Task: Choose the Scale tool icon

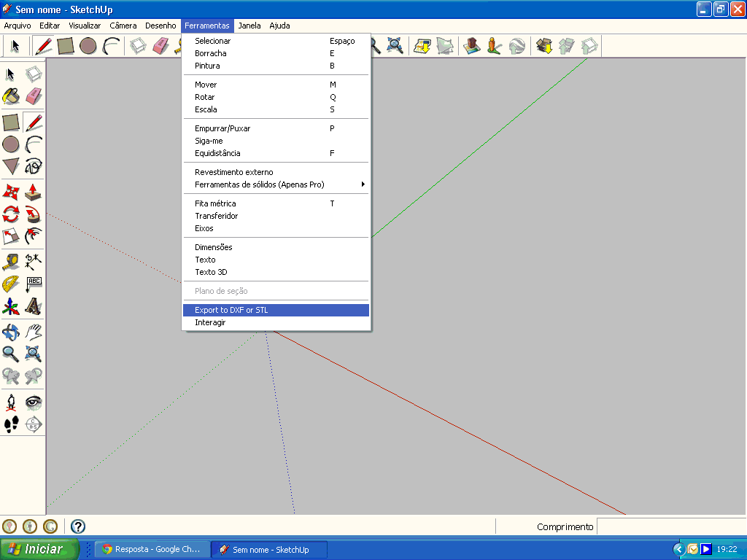Action: [11, 236]
